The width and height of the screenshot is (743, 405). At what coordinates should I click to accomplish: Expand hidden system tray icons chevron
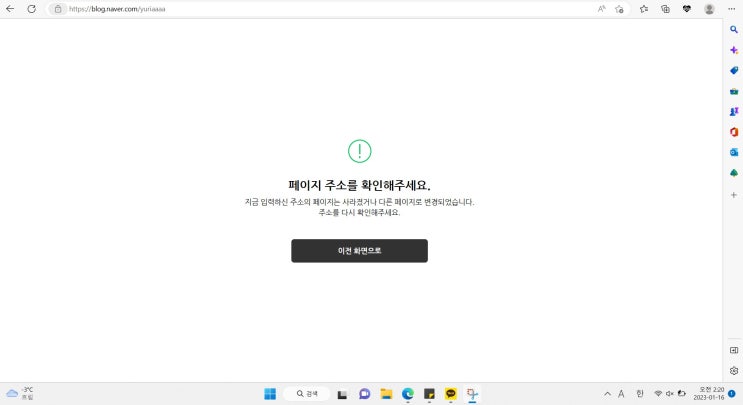pos(607,394)
